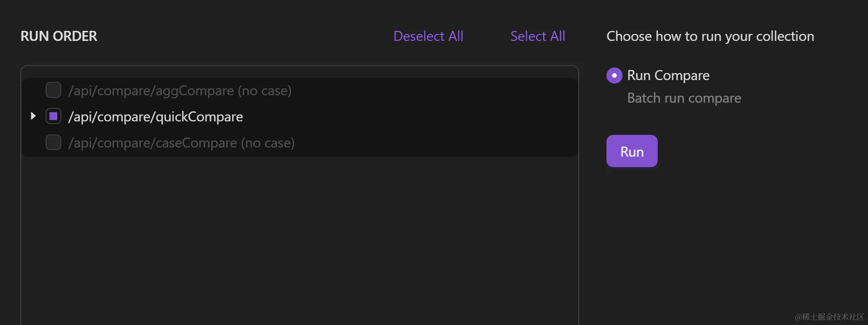Click the Run Compare option text
868x325 pixels.
click(x=668, y=75)
